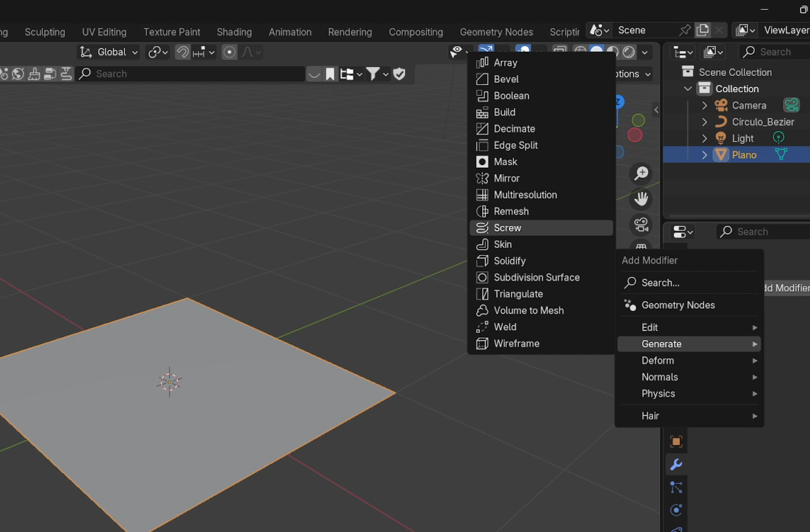Open the Edit modifier submenu
Image resolution: width=810 pixels, height=532 pixels.
(x=689, y=327)
